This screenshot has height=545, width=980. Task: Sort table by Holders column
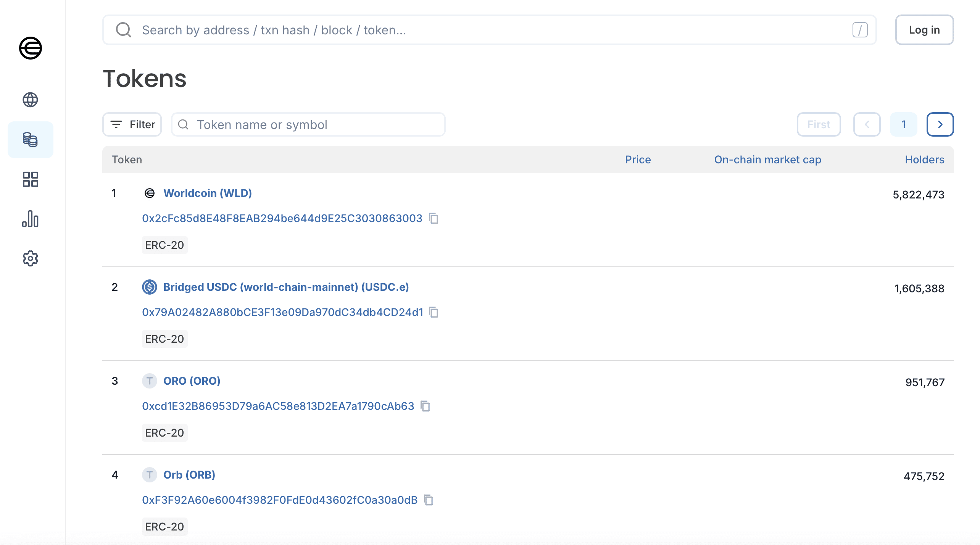pyautogui.click(x=925, y=160)
